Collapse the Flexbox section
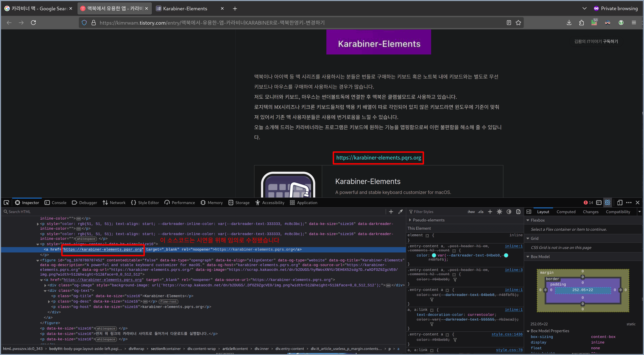This screenshot has height=355, width=644. click(528, 220)
